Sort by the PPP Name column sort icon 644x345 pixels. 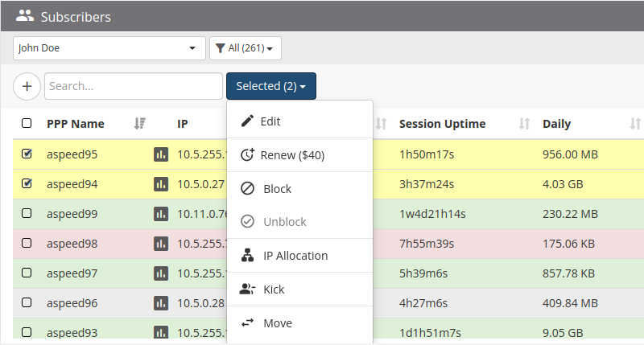tap(139, 123)
